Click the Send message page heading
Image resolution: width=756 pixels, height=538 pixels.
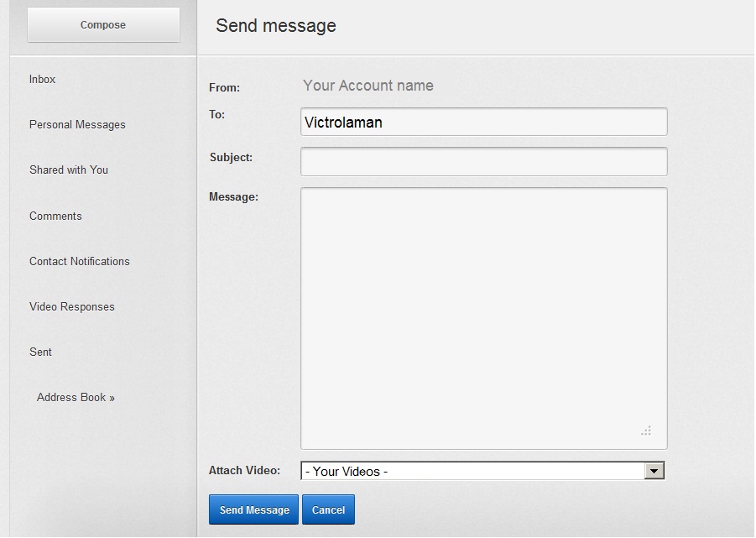coord(275,26)
